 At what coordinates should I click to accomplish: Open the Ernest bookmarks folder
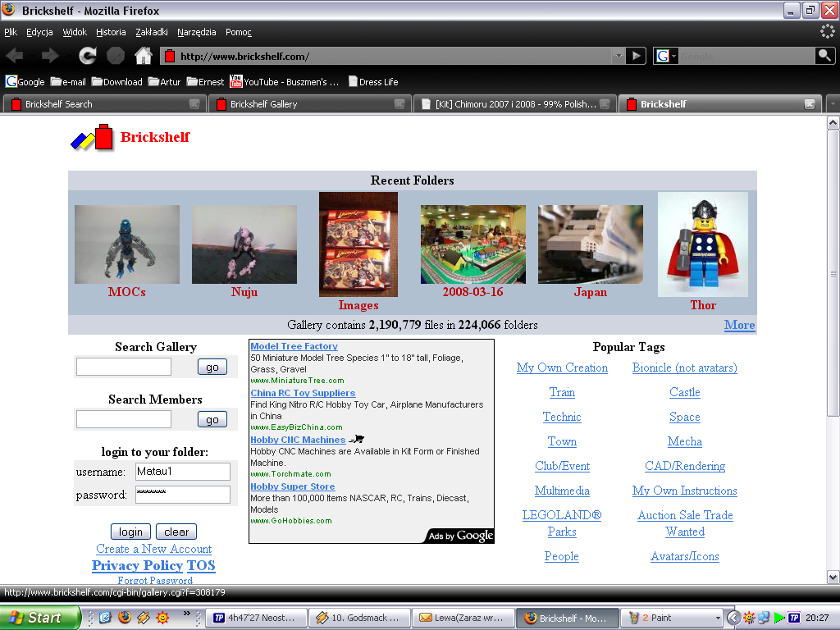click(205, 82)
